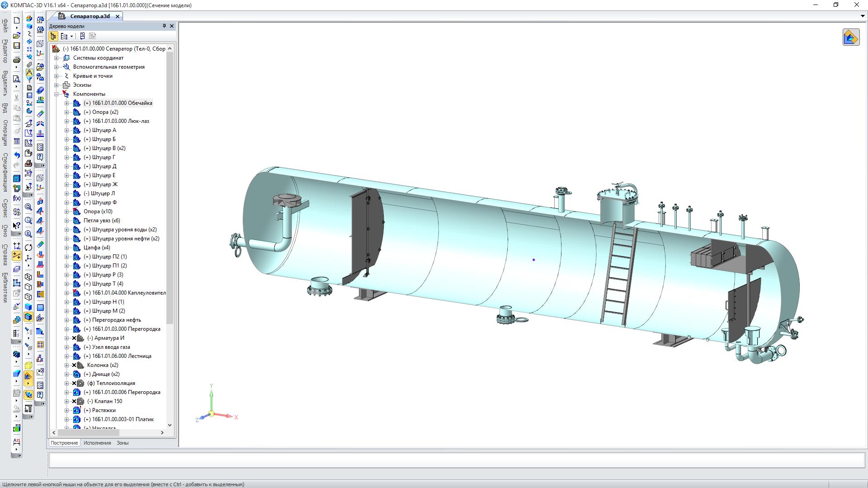This screenshot has height=488, width=868.
Task: Close the Сепаратор.a3d document tab
Action: [118, 16]
